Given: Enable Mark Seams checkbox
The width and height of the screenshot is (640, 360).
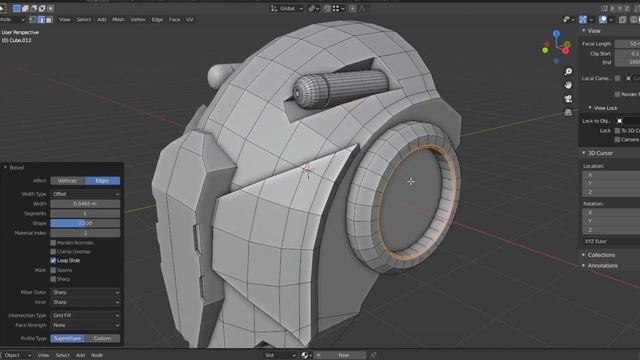Looking at the screenshot, I should click(x=53, y=270).
